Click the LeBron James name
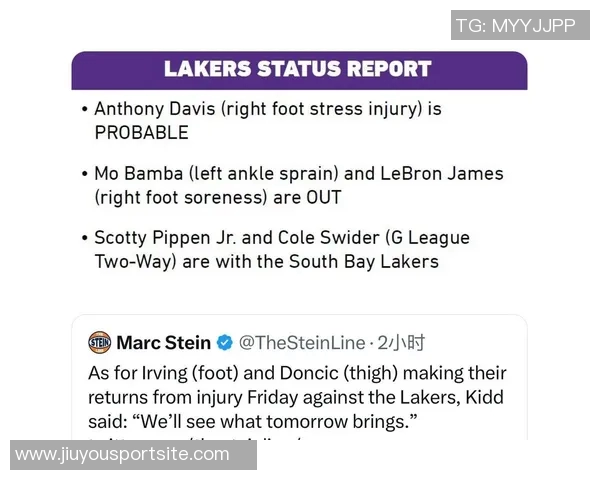 442,173
